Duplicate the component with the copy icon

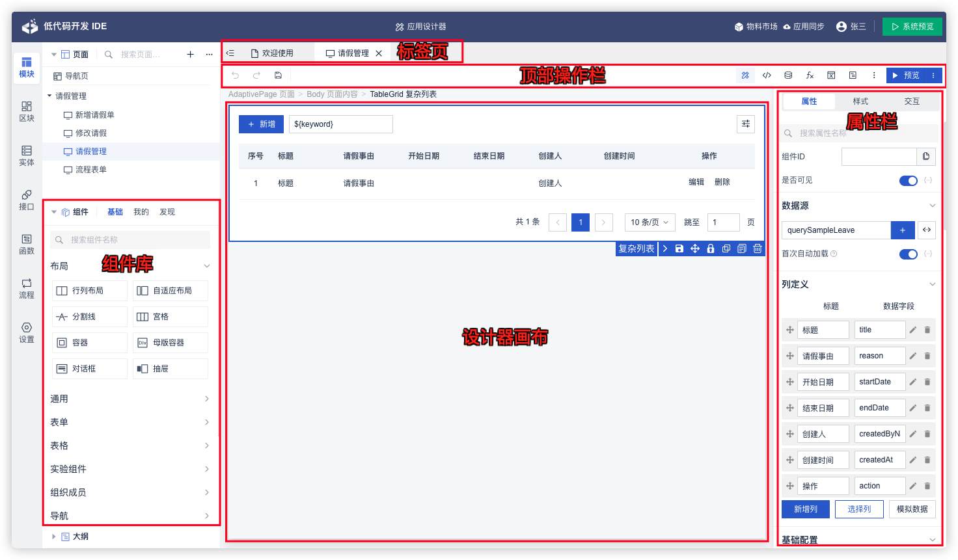point(726,248)
